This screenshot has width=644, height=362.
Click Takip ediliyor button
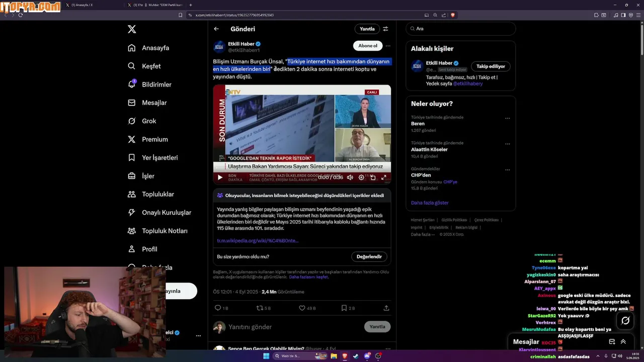[491, 66]
